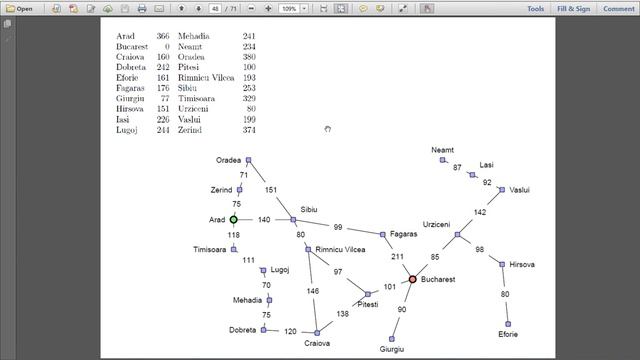Viewport: 640px width, 360px height.
Task: Click 'Timisoara' in the heuristic table
Action: tap(196, 98)
